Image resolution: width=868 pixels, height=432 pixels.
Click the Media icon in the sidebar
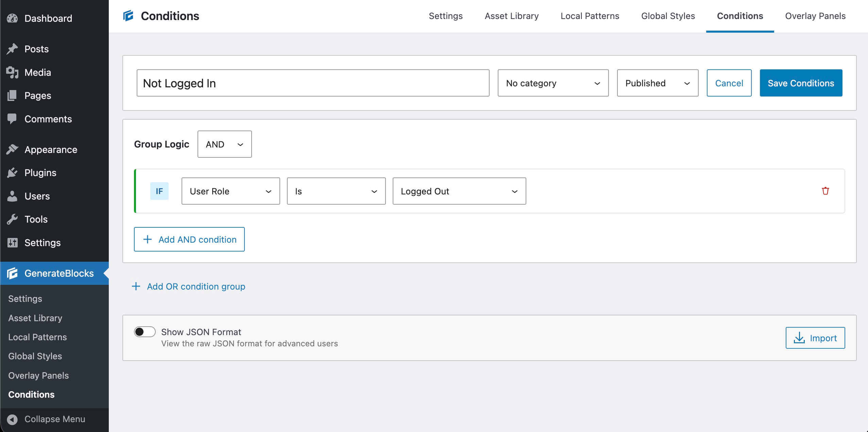coord(12,72)
